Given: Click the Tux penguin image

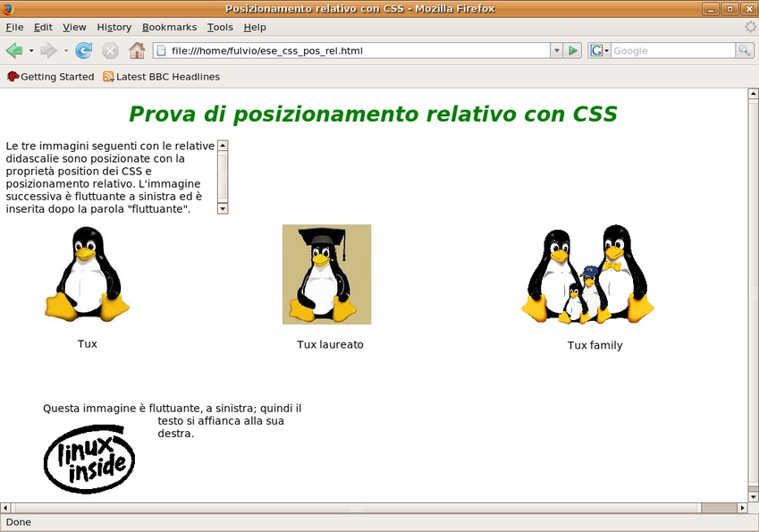Looking at the screenshot, I should pyautogui.click(x=87, y=274).
